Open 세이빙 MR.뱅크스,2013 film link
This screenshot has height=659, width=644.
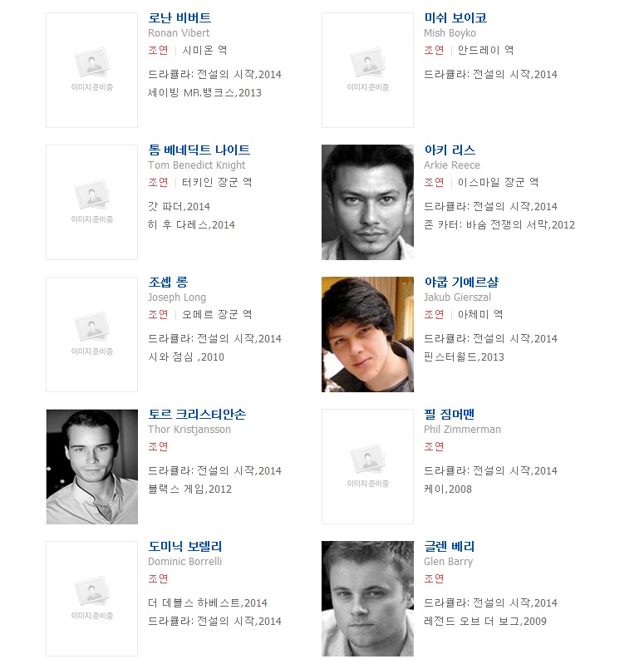click(x=204, y=92)
